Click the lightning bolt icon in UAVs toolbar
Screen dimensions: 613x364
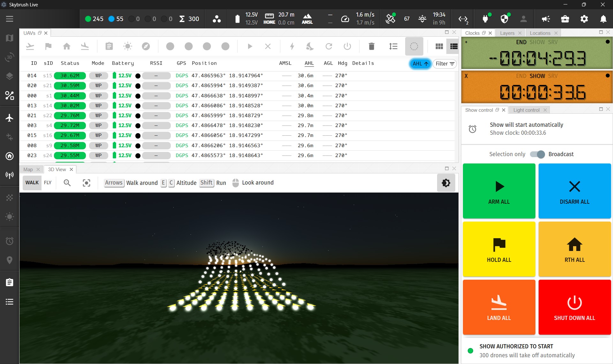point(292,46)
